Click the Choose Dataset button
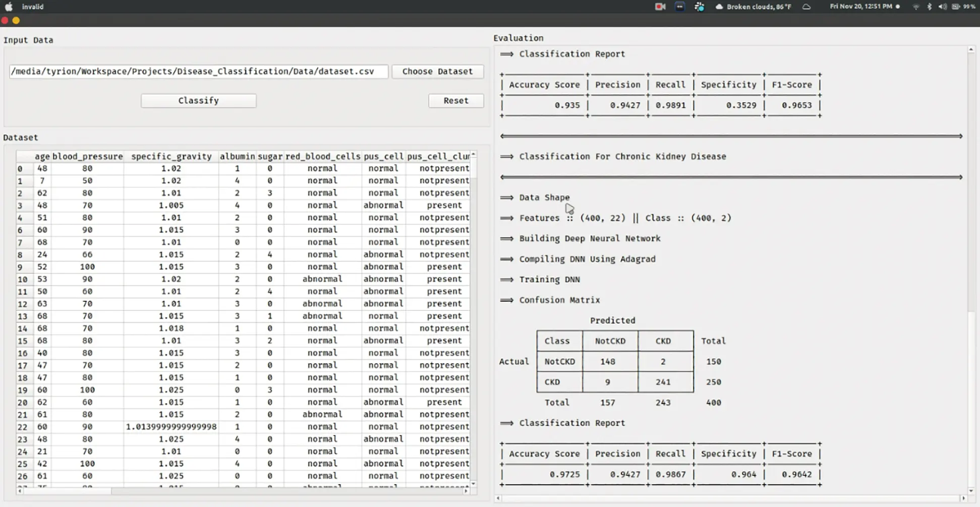The height and width of the screenshot is (507, 980). (x=437, y=72)
